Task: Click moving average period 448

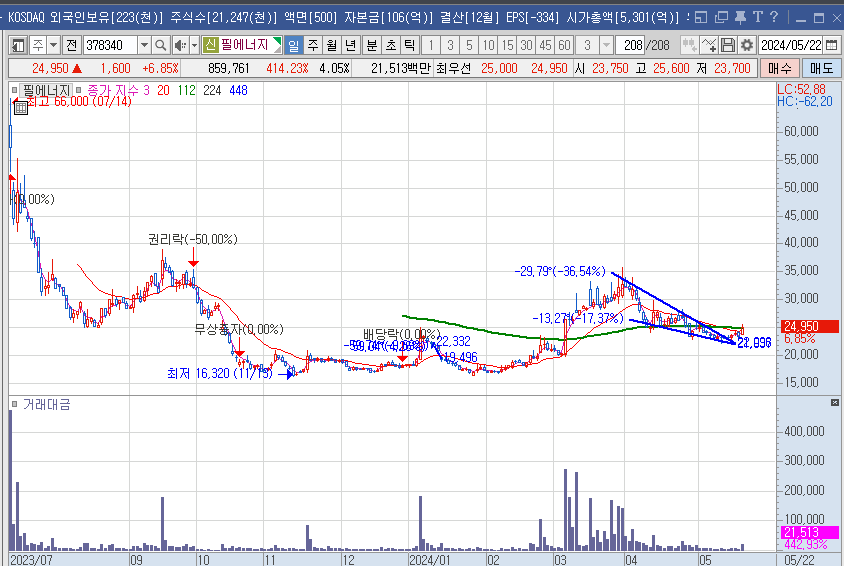Action: (x=238, y=90)
